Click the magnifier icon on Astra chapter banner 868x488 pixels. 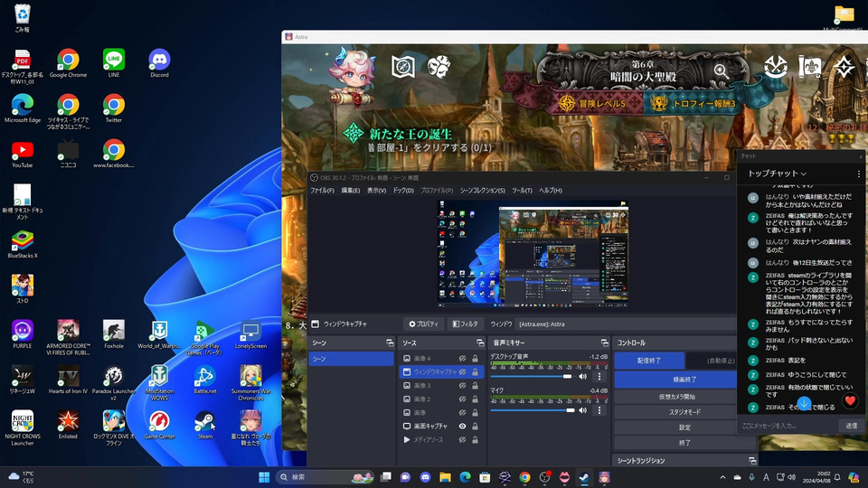[x=721, y=70]
